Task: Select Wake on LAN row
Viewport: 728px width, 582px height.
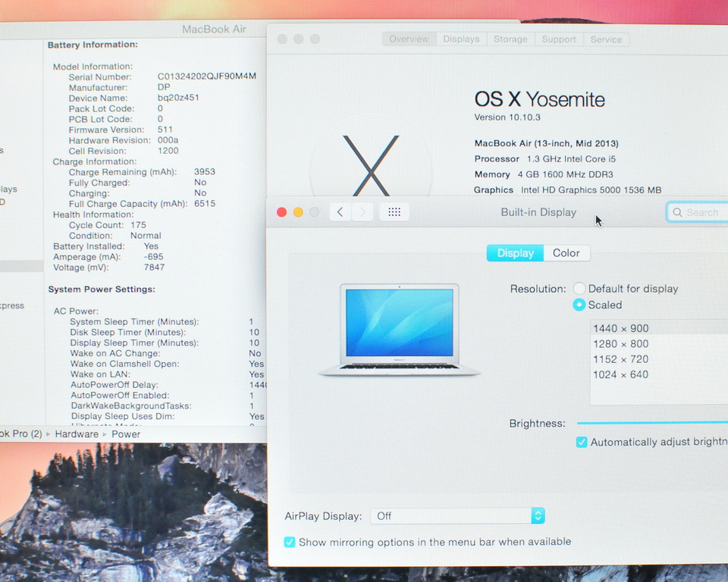Action: pos(167,374)
